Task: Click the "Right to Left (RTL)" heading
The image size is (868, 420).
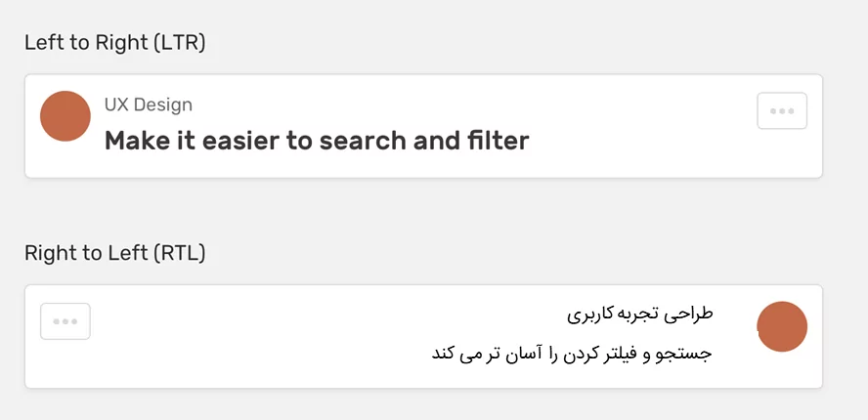Action: click(x=115, y=253)
